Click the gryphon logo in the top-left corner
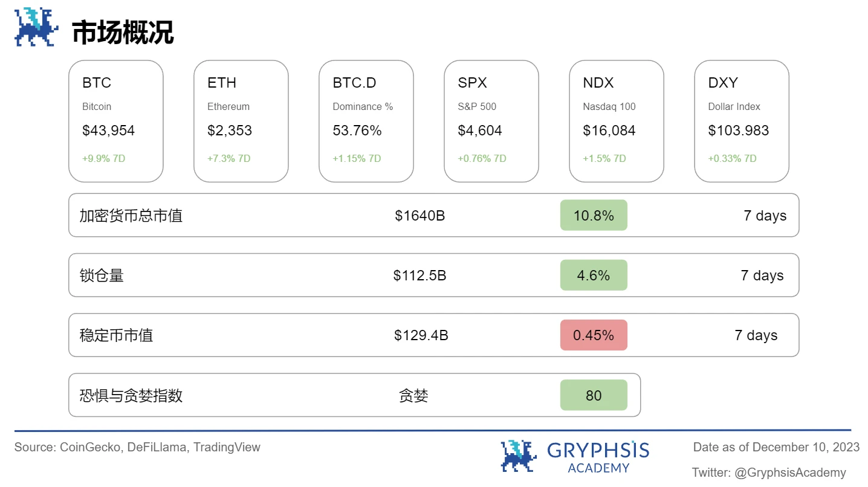868x487 pixels. (x=36, y=28)
